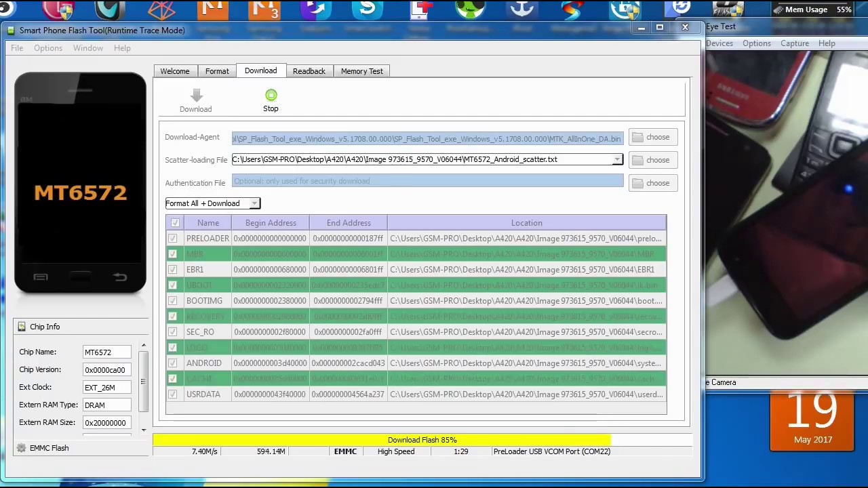Viewport: 868px width, 488px height.
Task: Toggle the ANDROID row checkbox
Action: 173,363
